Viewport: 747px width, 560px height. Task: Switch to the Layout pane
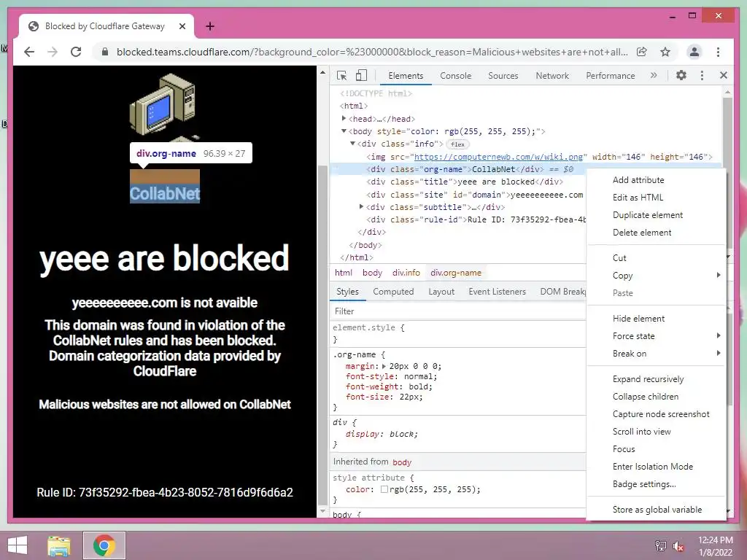click(441, 292)
